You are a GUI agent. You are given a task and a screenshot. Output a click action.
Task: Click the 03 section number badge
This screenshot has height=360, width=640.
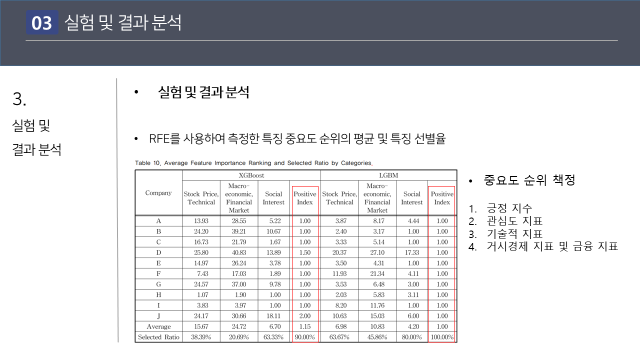42,22
